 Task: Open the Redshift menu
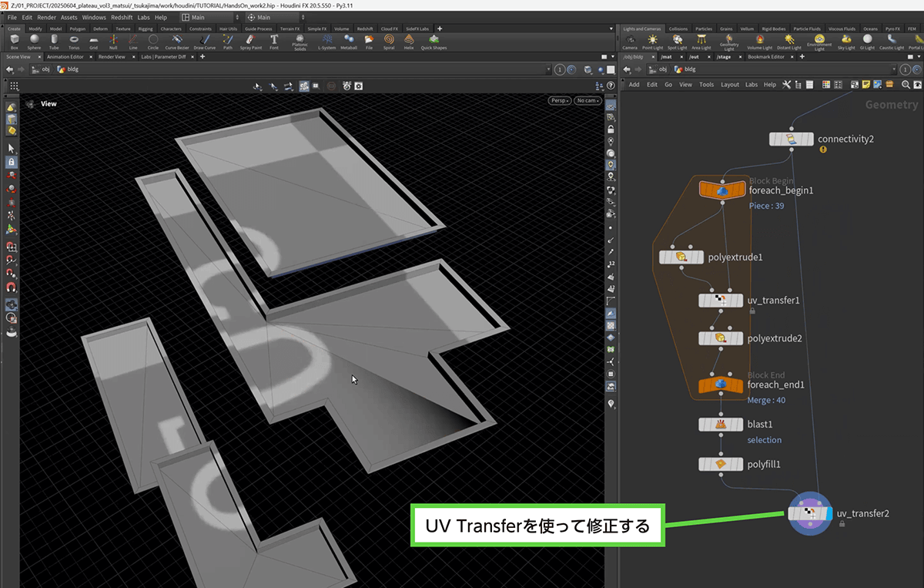(x=122, y=17)
